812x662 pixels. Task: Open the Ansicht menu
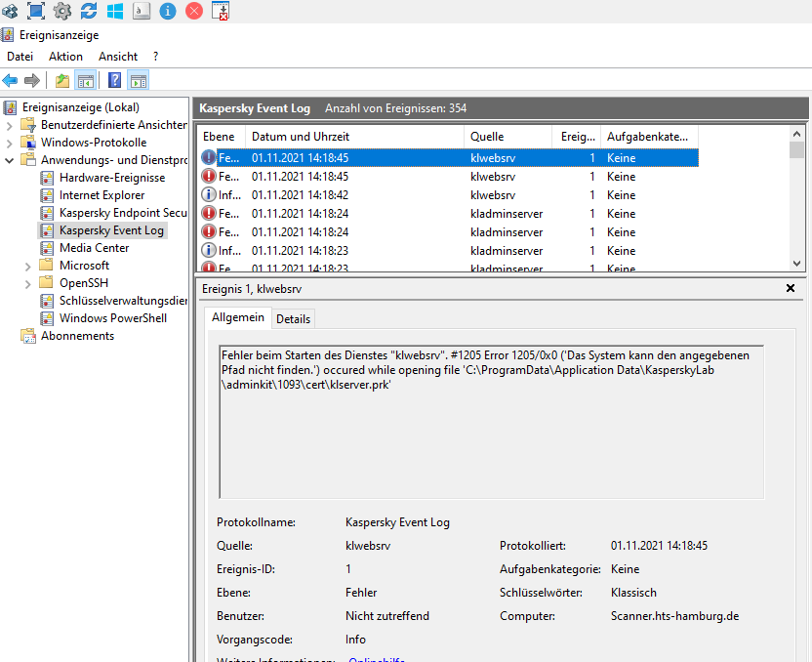(x=118, y=57)
